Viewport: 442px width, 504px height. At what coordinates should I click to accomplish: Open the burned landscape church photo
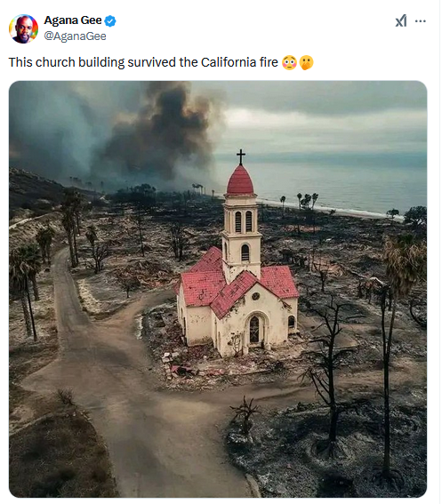tap(218, 289)
